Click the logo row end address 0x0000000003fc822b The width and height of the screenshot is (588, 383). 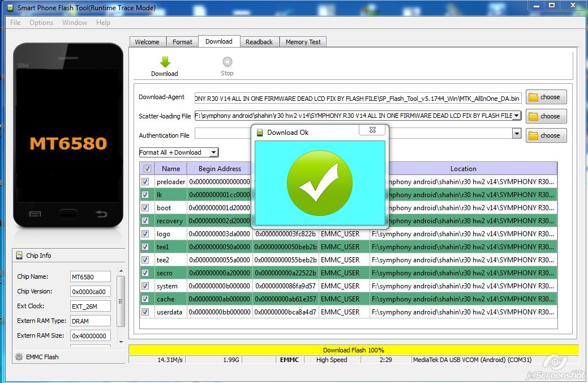[285, 234]
